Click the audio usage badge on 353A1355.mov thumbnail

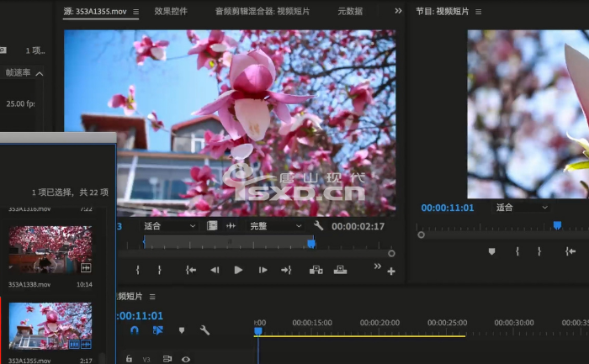tap(86, 344)
